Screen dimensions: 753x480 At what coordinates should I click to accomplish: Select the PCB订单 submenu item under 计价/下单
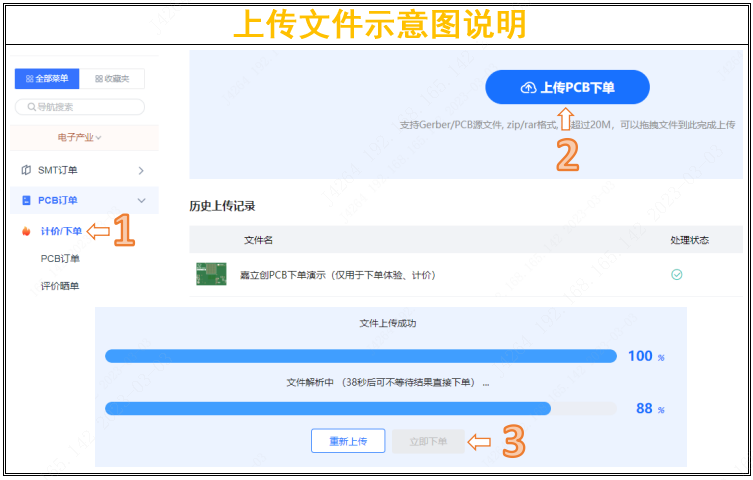(x=60, y=259)
